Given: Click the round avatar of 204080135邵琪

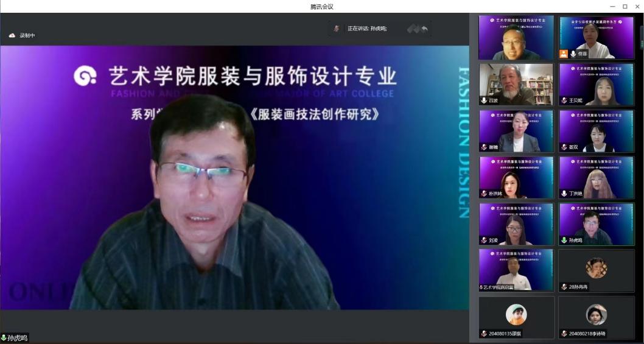Looking at the screenshot, I should (516, 314).
